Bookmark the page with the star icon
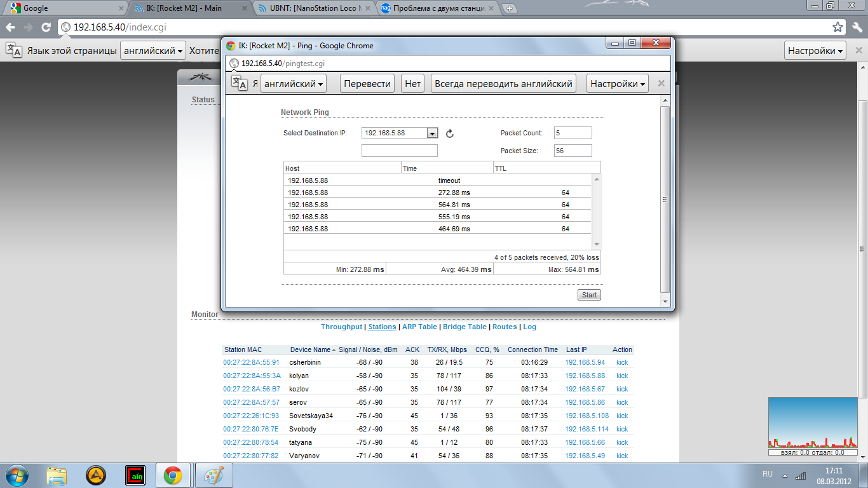 tap(838, 27)
